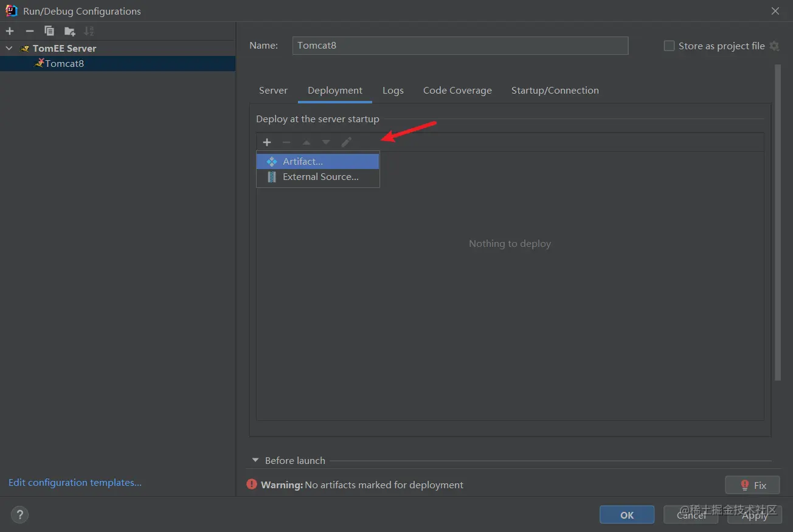Copy the selected configuration
The height and width of the screenshot is (532, 793).
click(x=49, y=31)
